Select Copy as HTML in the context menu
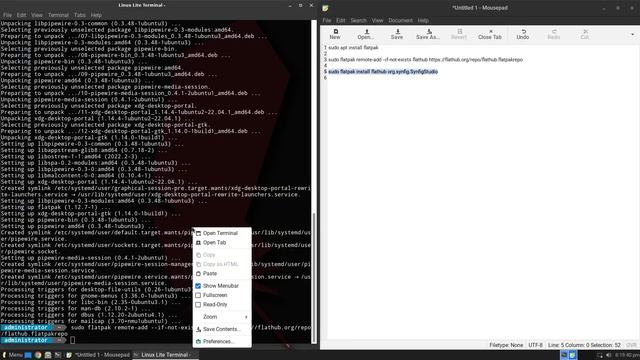 coord(222,264)
